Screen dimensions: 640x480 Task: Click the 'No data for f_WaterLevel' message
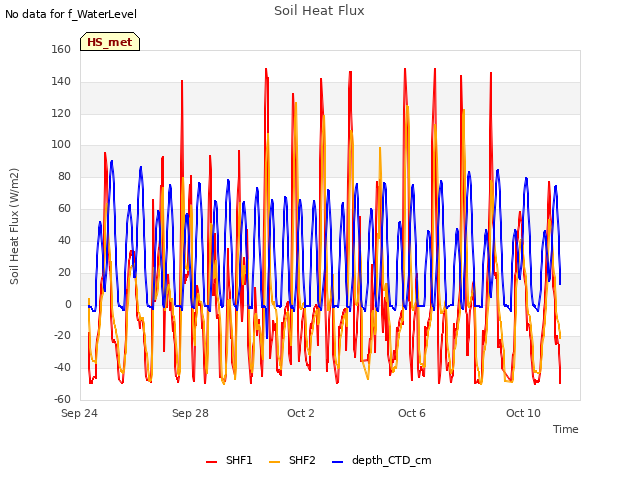[71, 14]
